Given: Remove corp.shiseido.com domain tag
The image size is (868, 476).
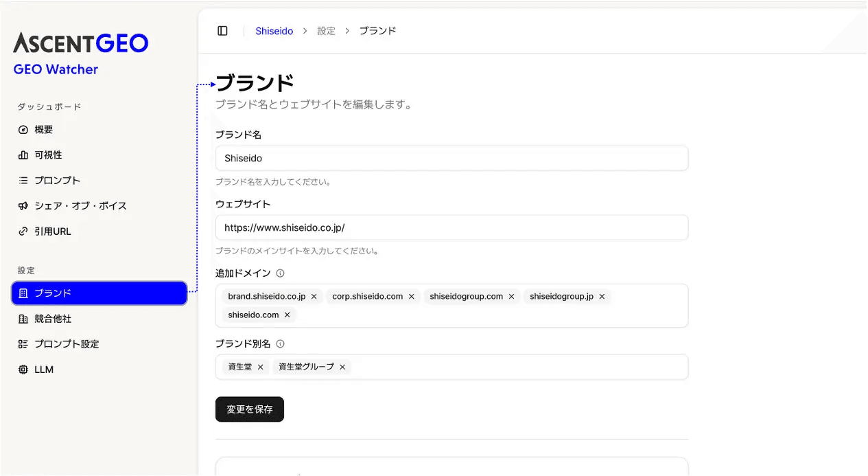Looking at the screenshot, I should (x=412, y=297).
